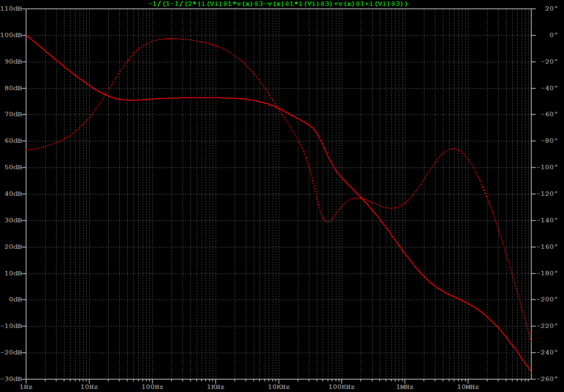This screenshot has height=392, width=564.
Task: Click the 110dB left axis label
Action: 11,9
